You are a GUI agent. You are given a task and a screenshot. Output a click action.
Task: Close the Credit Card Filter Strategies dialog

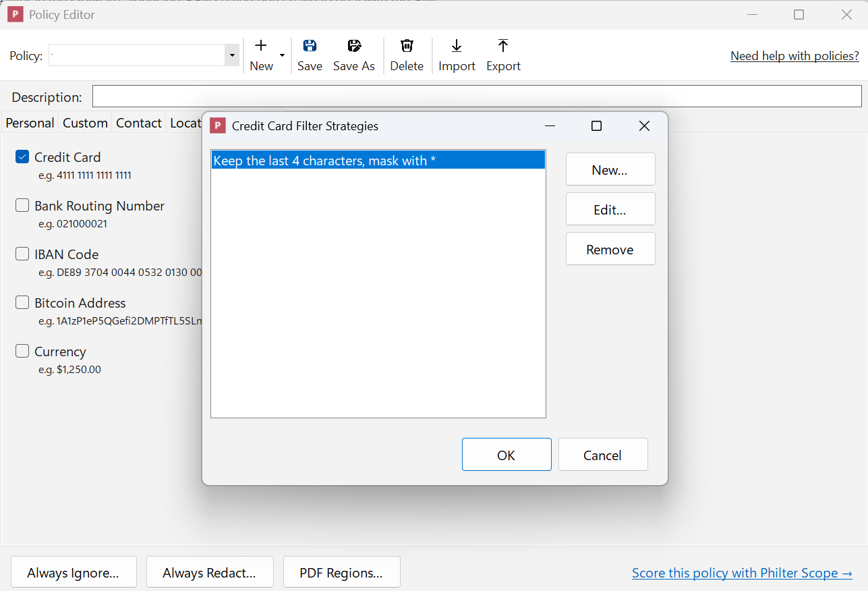[644, 126]
